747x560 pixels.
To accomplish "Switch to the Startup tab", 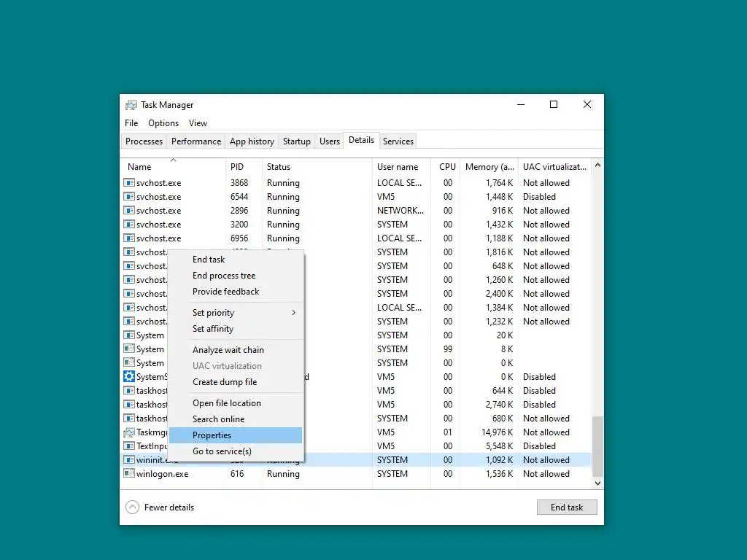I will (x=296, y=141).
